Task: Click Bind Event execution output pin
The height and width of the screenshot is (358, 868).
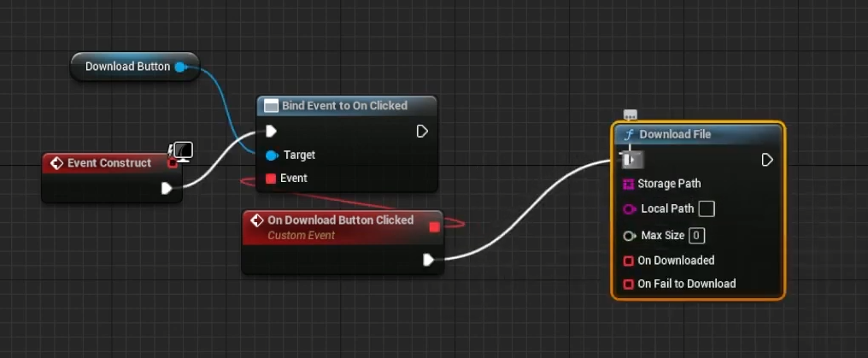Action: [x=422, y=131]
